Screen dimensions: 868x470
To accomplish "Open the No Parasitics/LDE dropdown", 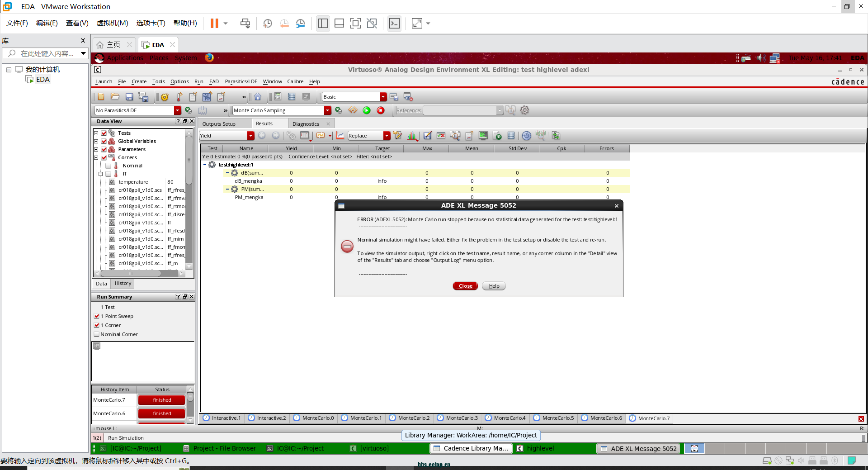I will 177,110.
